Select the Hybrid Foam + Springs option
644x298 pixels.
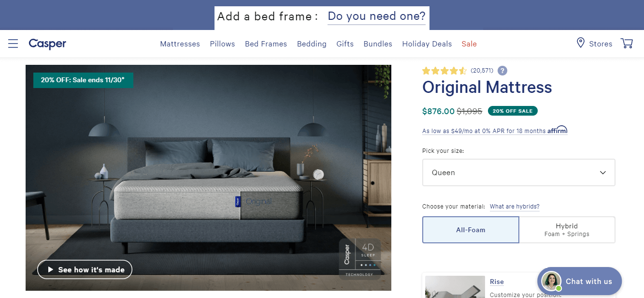[x=567, y=230]
